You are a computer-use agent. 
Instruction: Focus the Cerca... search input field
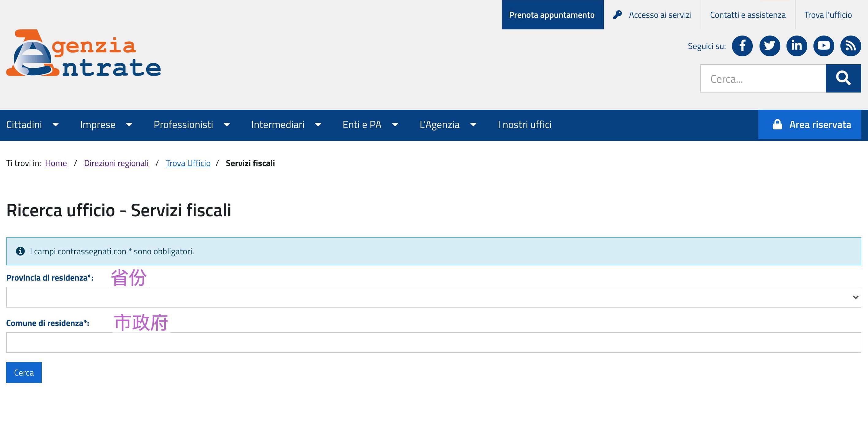coord(763,78)
